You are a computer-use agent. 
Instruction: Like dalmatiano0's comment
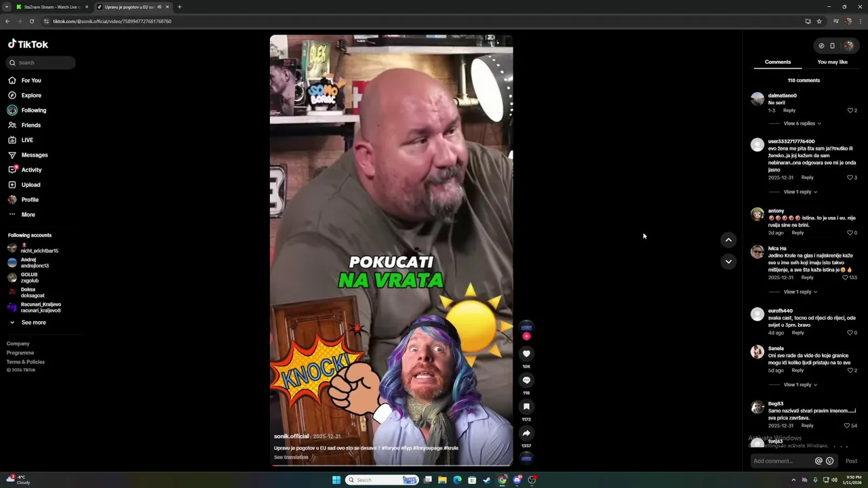(x=850, y=110)
